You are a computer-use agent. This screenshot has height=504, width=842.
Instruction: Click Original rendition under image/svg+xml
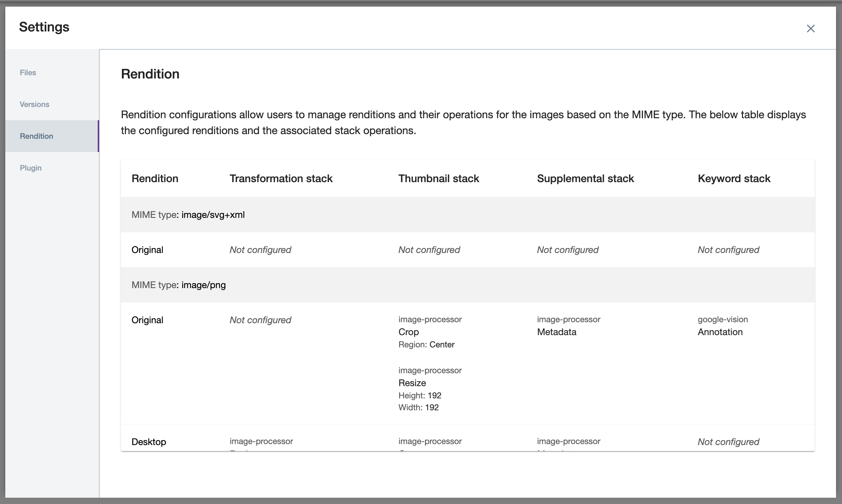(x=147, y=250)
